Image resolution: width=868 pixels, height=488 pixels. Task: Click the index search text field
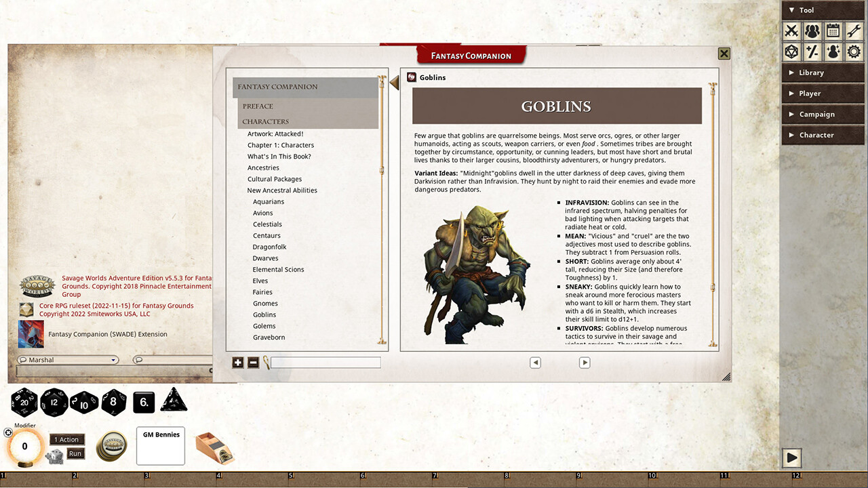tap(325, 363)
